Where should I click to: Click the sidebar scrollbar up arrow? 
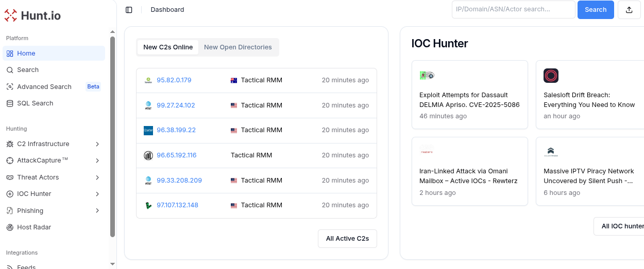coord(112,32)
